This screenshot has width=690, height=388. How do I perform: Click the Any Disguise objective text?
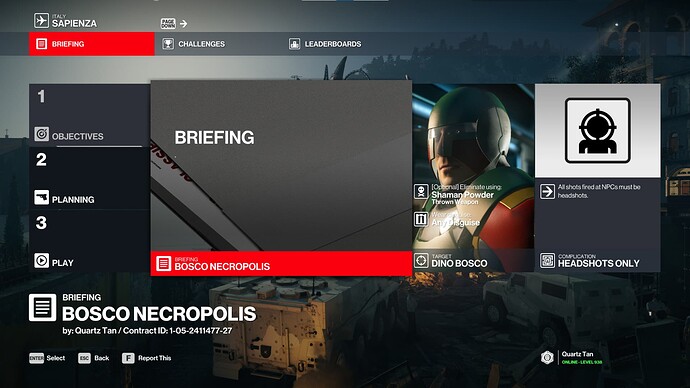(455, 222)
